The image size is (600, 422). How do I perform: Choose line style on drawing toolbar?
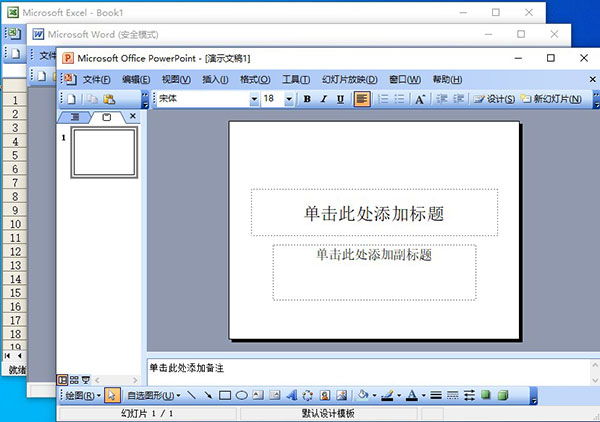[x=435, y=395]
